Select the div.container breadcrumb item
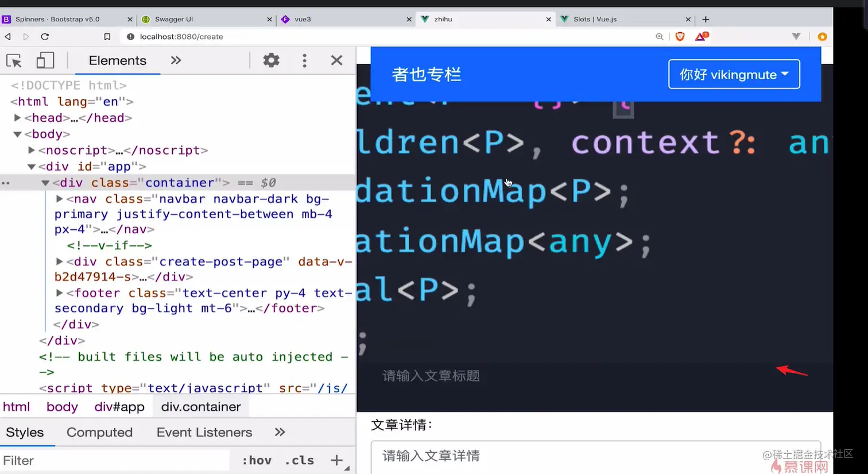 tap(201, 407)
